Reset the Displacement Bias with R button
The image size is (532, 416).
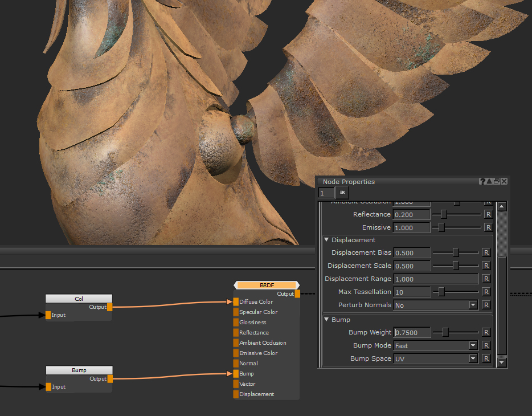[486, 252]
